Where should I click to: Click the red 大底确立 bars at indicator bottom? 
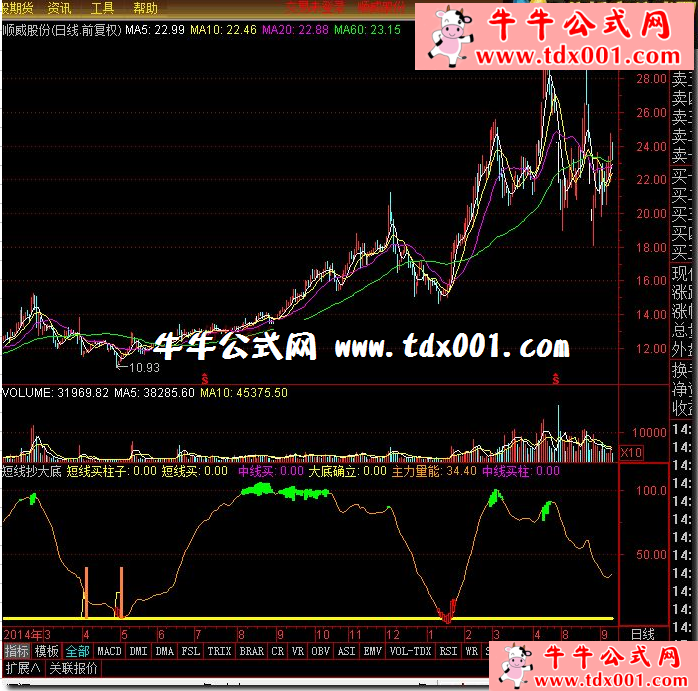448,611
